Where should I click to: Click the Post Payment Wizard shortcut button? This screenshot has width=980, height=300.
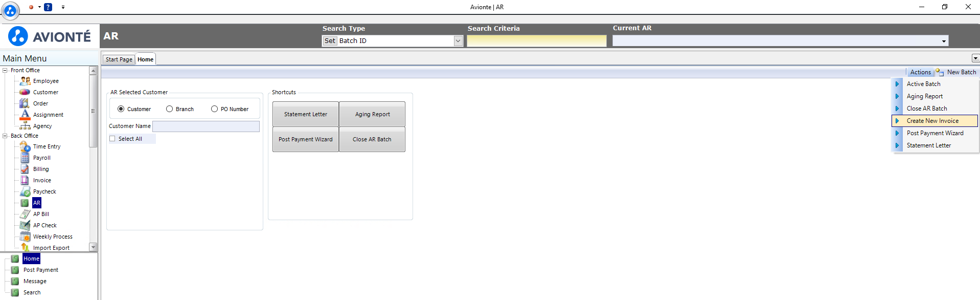(306, 139)
